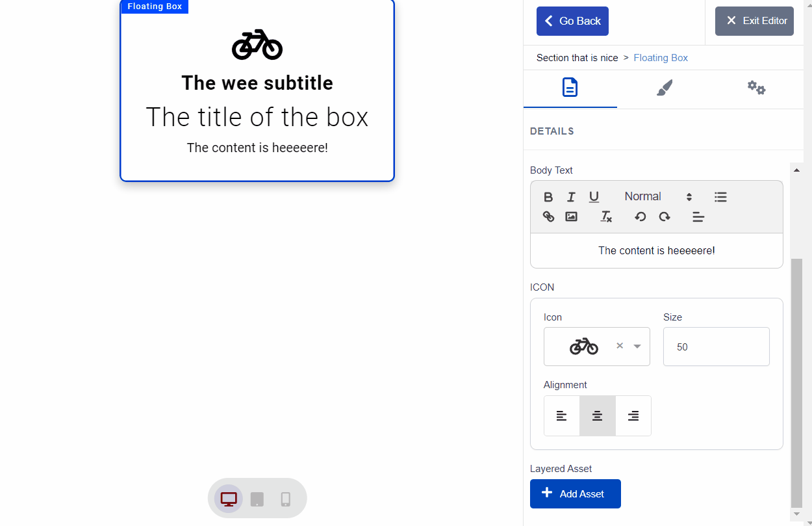Open the gears settings tab
This screenshot has height=526, width=812.
[756, 88]
